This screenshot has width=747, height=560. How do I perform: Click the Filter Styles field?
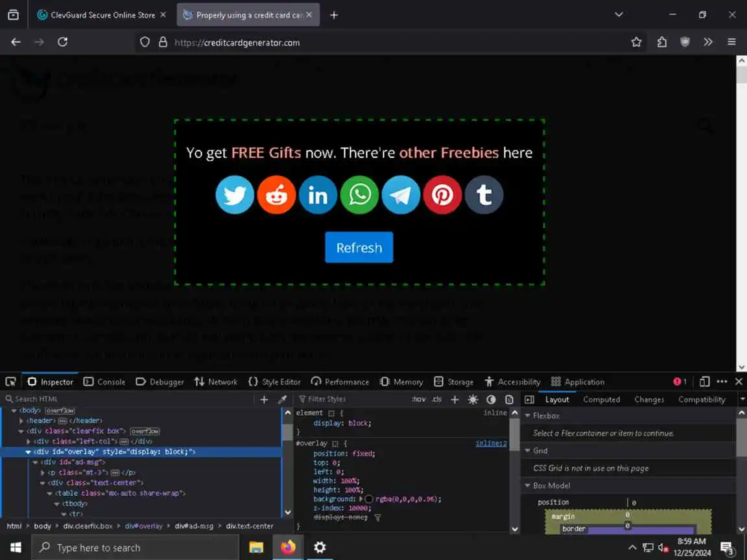coord(353,399)
